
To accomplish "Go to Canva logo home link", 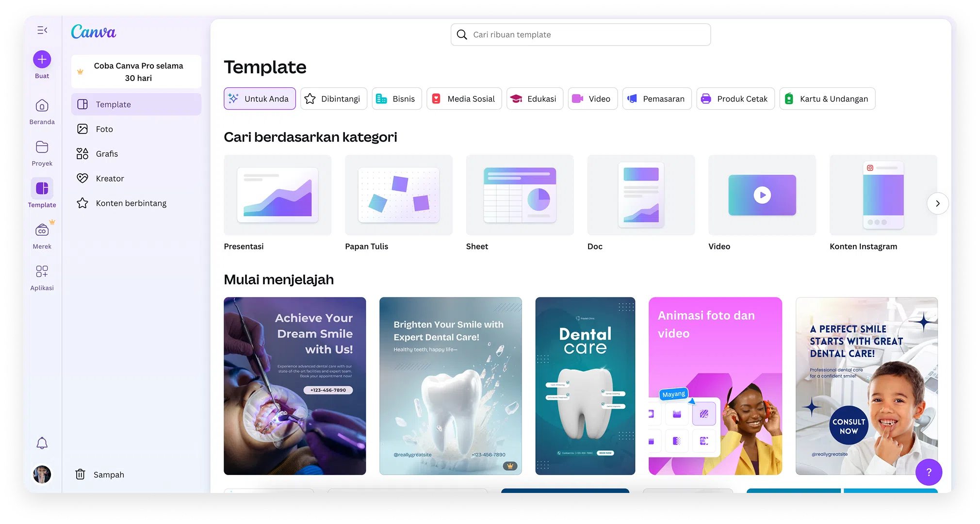I will point(94,32).
